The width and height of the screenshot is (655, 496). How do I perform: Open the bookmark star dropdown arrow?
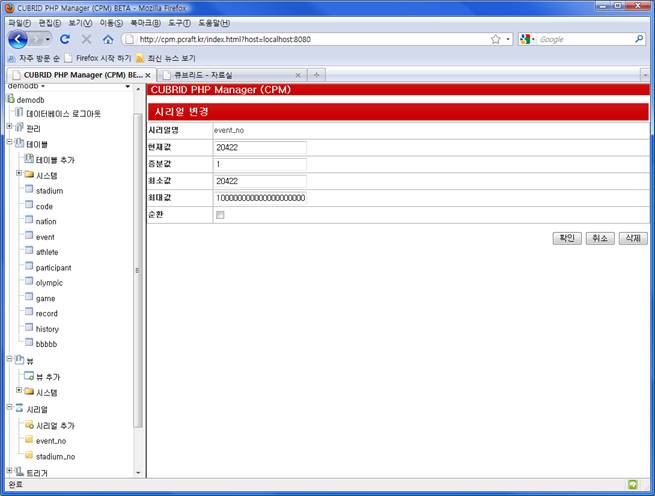(508, 39)
